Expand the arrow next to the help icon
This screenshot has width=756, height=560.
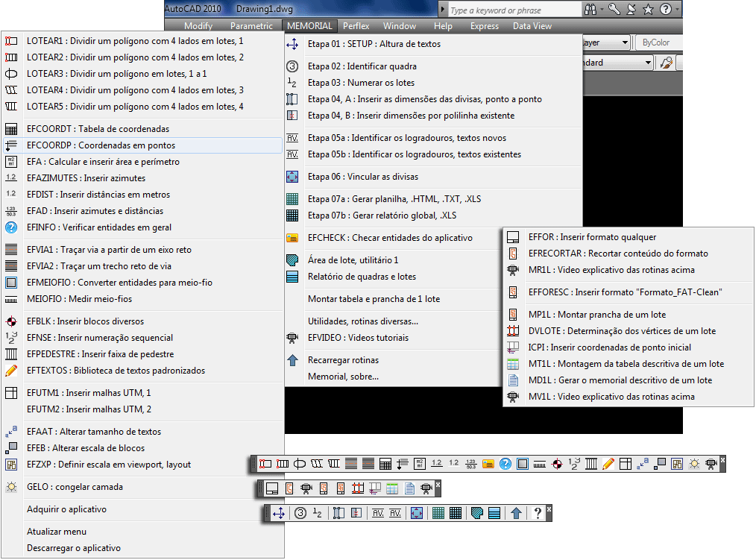pos(677,9)
